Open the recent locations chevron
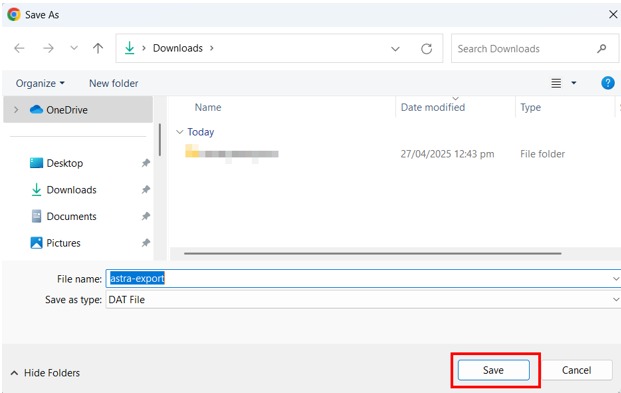The height and width of the screenshot is (393, 621). [x=74, y=48]
